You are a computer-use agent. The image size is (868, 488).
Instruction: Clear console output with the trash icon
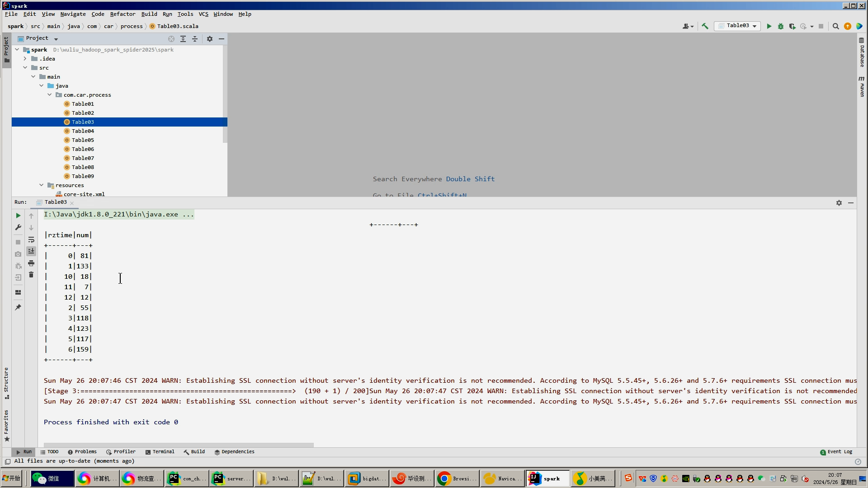click(x=31, y=275)
